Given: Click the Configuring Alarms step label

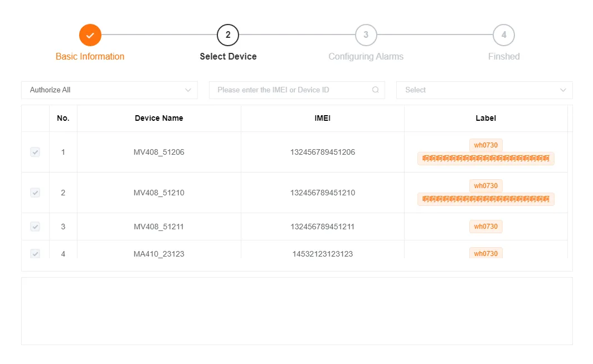Looking at the screenshot, I should (366, 56).
